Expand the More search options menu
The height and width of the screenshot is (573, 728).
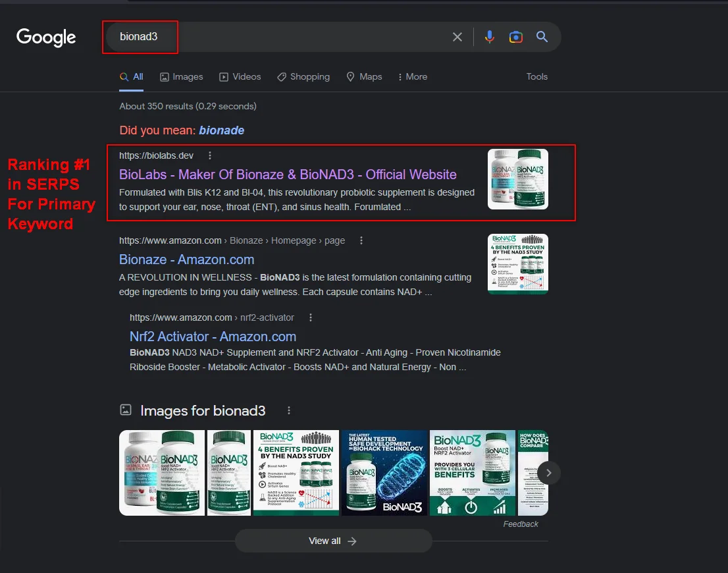412,77
